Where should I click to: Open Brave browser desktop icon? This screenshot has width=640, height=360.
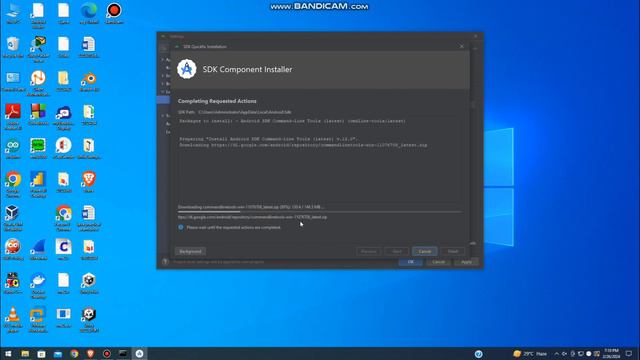[x=89, y=182]
